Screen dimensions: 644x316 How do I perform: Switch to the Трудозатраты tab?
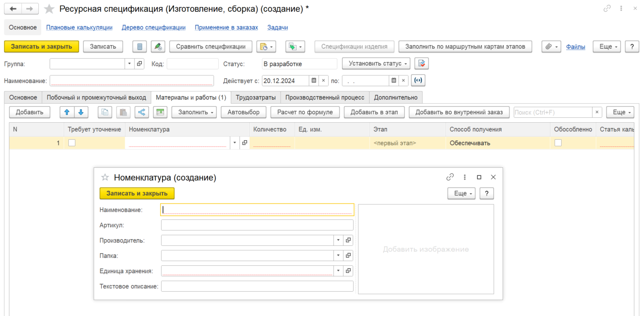click(256, 98)
